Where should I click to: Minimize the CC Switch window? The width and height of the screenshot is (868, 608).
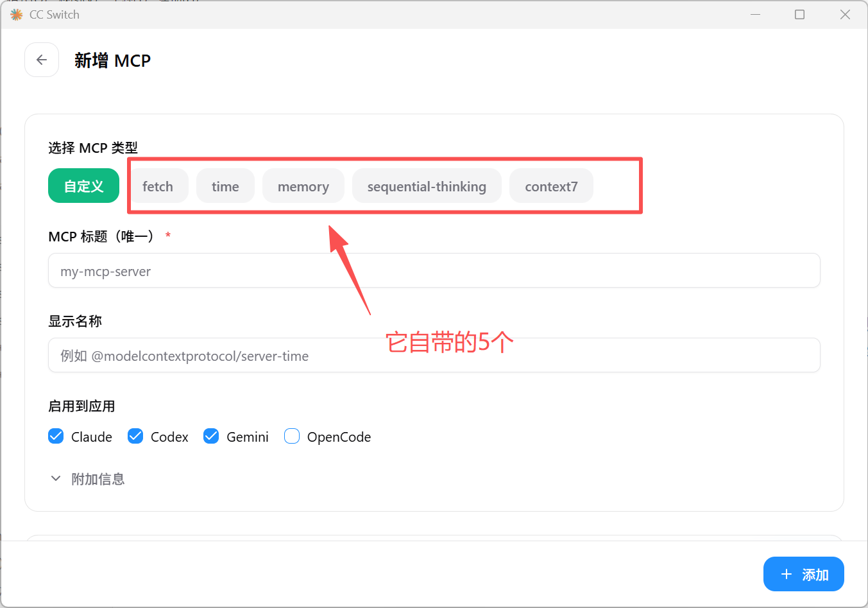coord(756,14)
